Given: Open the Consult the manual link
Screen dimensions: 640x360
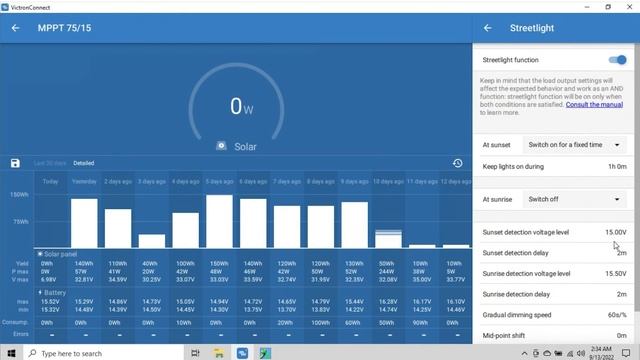Looking at the screenshot, I should click(x=594, y=104).
